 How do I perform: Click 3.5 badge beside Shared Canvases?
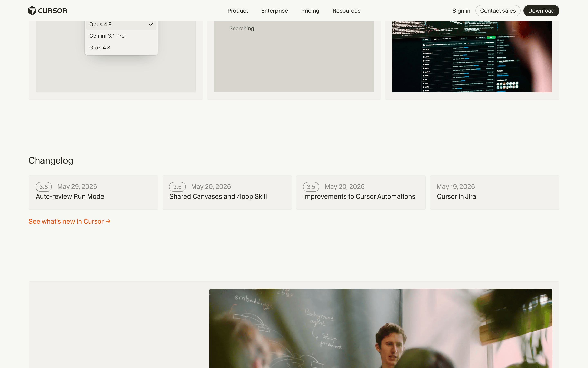pyautogui.click(x=177, y=187)
